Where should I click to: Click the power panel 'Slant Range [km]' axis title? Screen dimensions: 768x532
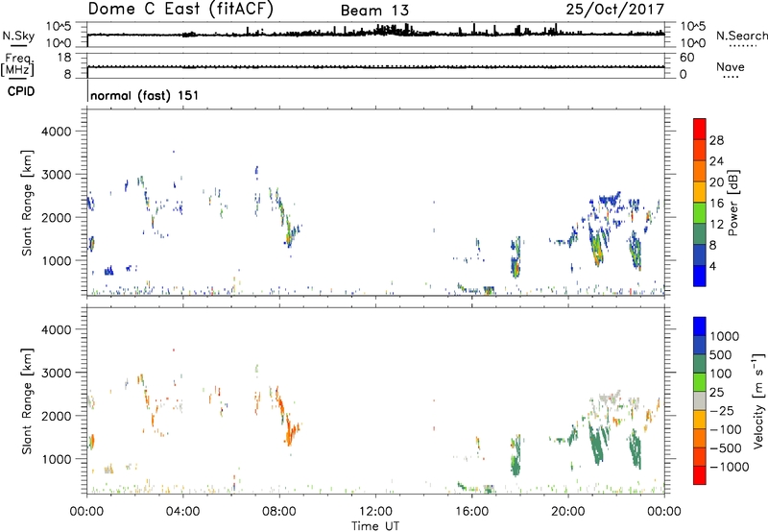point(27,203)
